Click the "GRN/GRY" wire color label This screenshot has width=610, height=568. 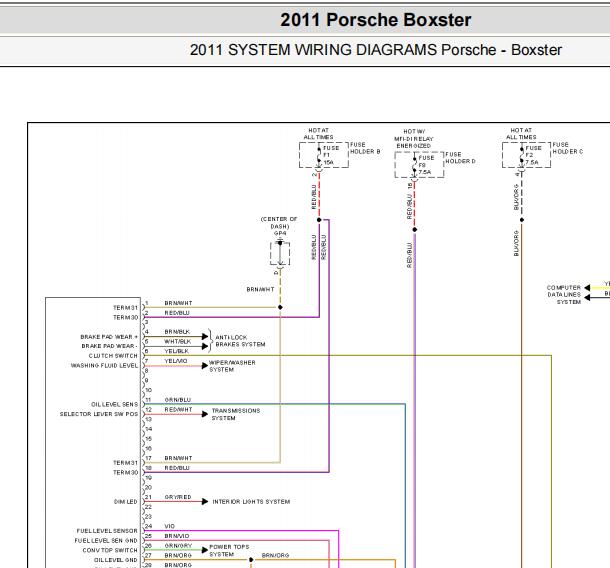[x=178, y=546]
